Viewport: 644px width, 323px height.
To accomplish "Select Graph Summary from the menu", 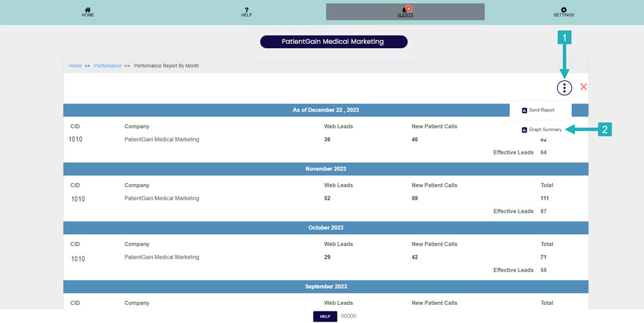I will (x=540, y=130).
